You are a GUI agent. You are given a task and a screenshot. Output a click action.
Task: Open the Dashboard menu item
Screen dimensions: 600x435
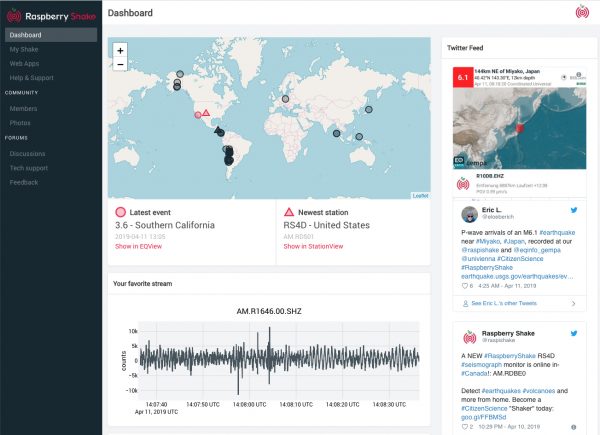click(51, 35)
